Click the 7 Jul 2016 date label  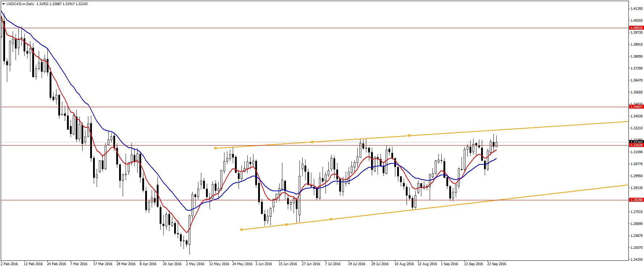[333, 264]
